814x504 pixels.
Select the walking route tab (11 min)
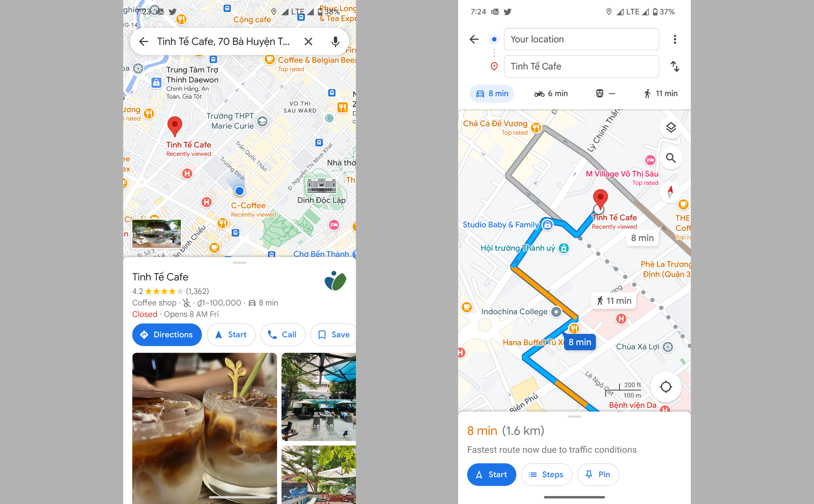click(x=658, y=93)
